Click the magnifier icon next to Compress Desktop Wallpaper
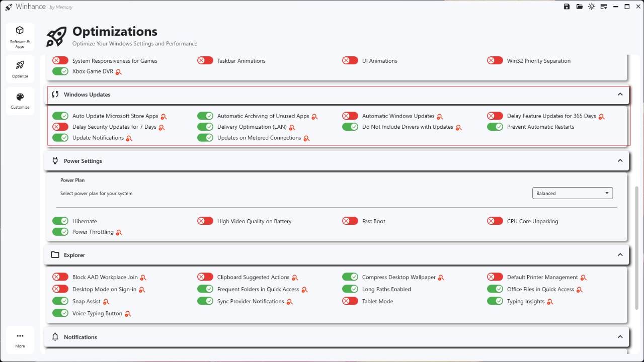The height and width of the screenshot is (362, 644). 441,278
